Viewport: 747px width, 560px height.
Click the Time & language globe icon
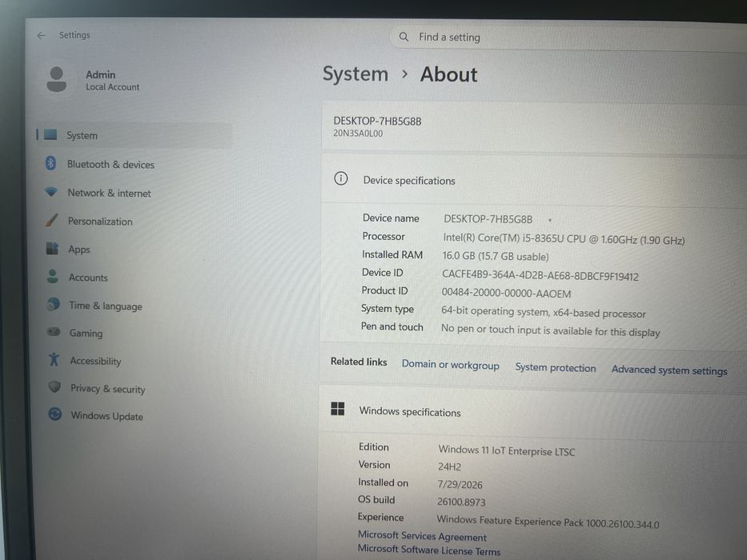(54, 304)
